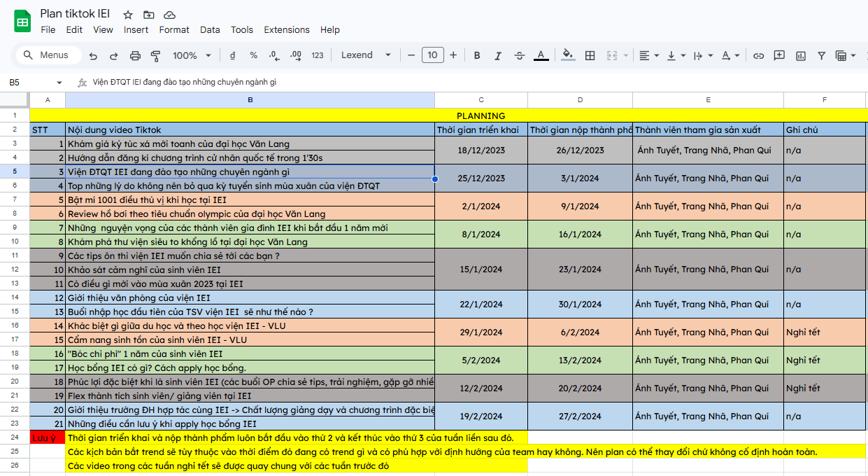Open the Edit menu
Screen dimensions: 868x476
tap(74, 30)
